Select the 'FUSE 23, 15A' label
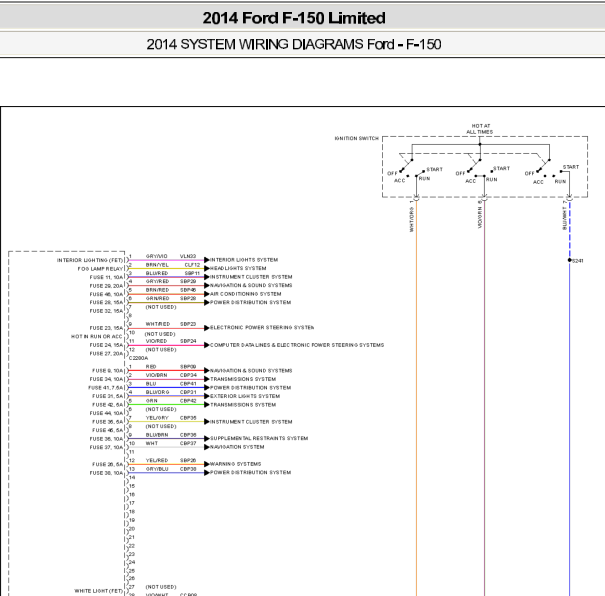This screenshot has width=605, height=596. 106,328
